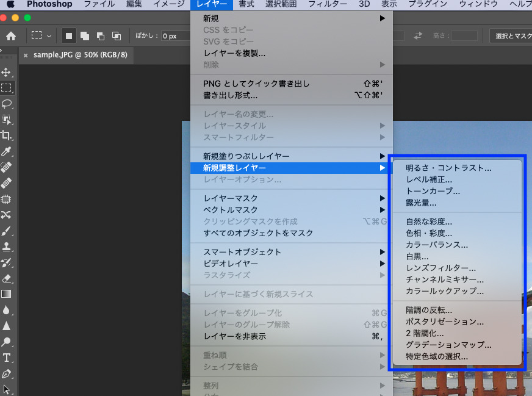Image resolution: width=532 pixels, height=396 pixels.
Task: Choose レイヤーを複製...
Action: coord(292,53)
